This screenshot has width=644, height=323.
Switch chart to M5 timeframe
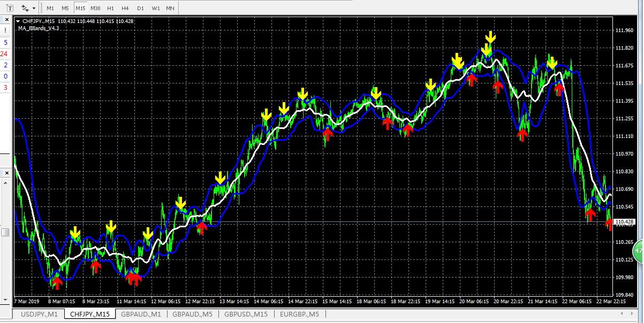point(65,9)
